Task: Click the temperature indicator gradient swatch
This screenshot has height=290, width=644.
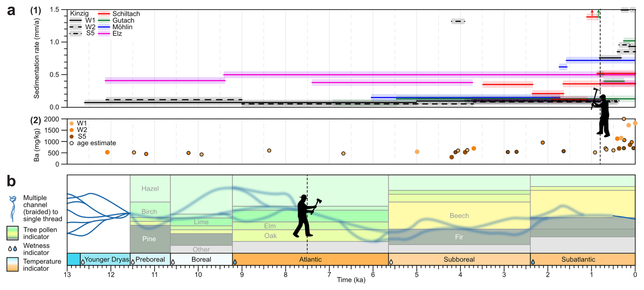Action: [x=13, y=265]
